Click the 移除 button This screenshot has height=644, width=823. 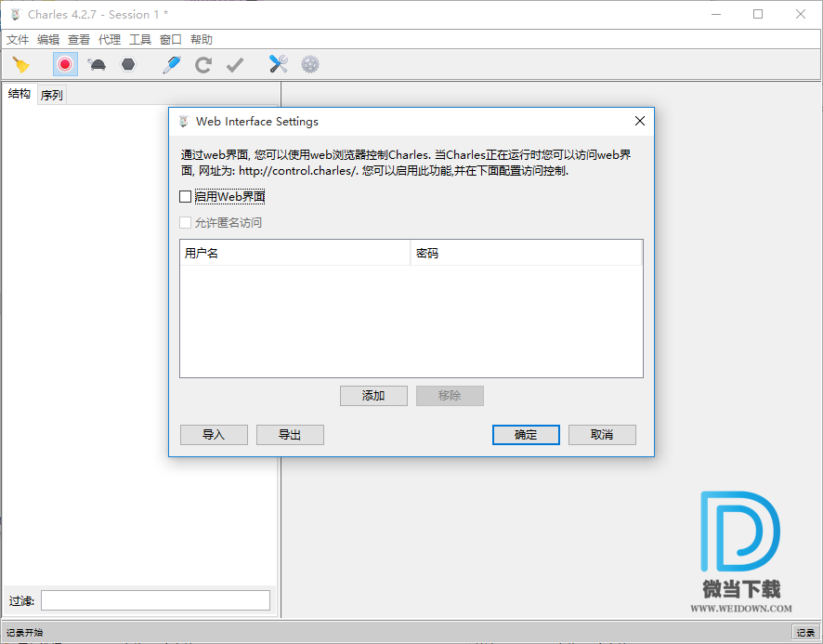click(x=450, y=396)
